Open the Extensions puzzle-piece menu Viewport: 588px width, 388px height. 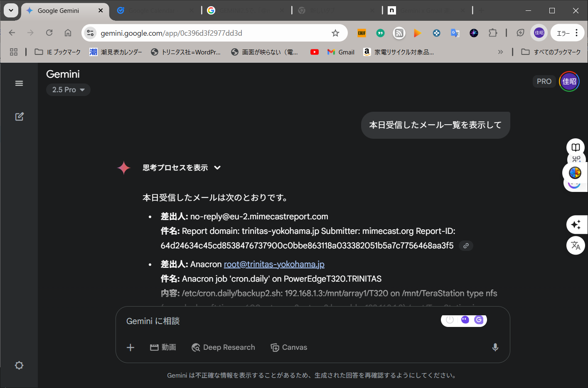(x=493, y=33)
